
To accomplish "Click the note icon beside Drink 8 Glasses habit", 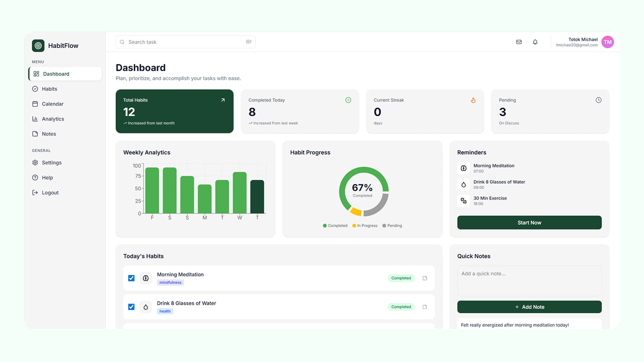I will tap(425, 307).
